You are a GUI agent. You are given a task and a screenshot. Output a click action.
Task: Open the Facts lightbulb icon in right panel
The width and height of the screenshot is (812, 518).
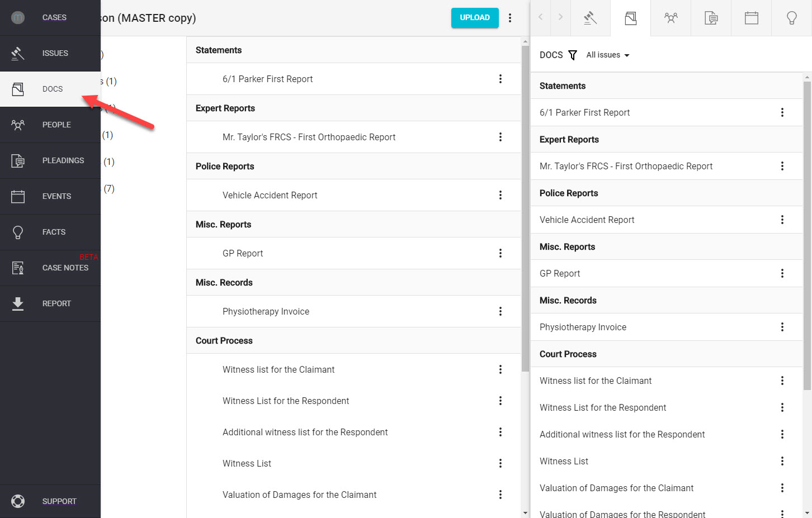pyautogui.click(x=791, y=18)
